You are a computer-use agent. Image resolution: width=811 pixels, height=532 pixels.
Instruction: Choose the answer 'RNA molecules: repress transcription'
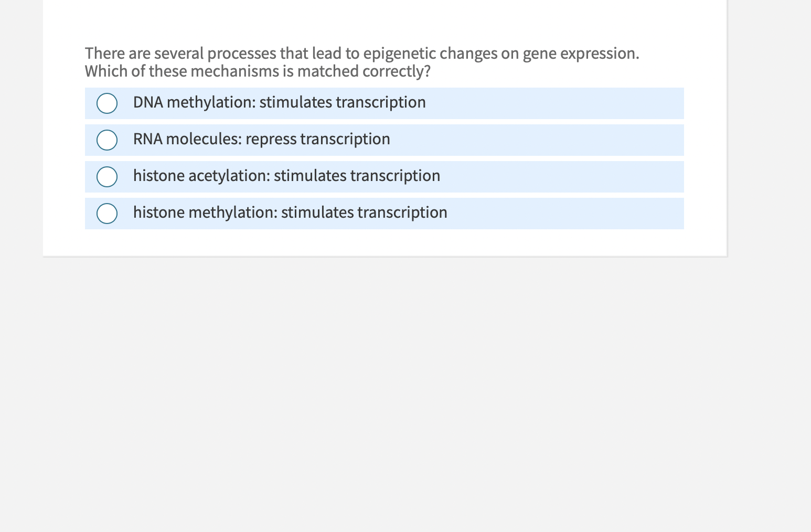tap(261, 140)
